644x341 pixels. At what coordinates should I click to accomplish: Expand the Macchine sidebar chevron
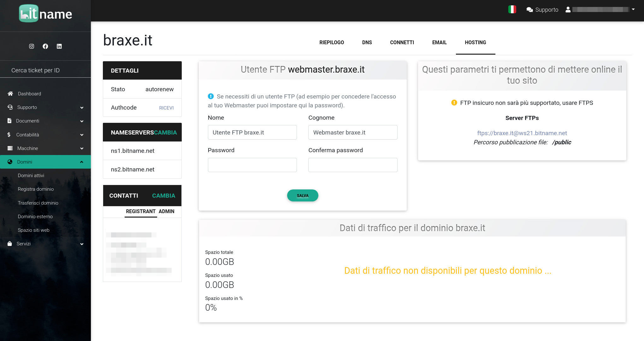(x=82, y=148)
